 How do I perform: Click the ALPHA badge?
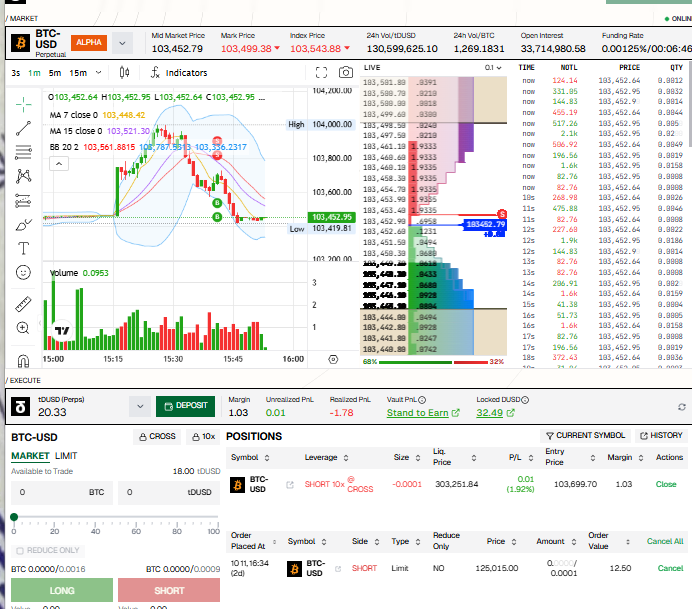(89, 42)
